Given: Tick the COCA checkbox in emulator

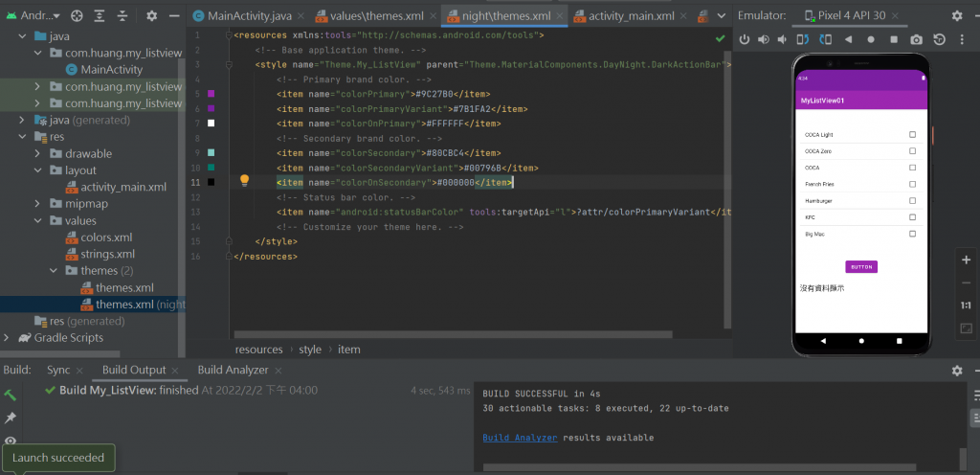Looking at the screenshot, I should [912, 168].
